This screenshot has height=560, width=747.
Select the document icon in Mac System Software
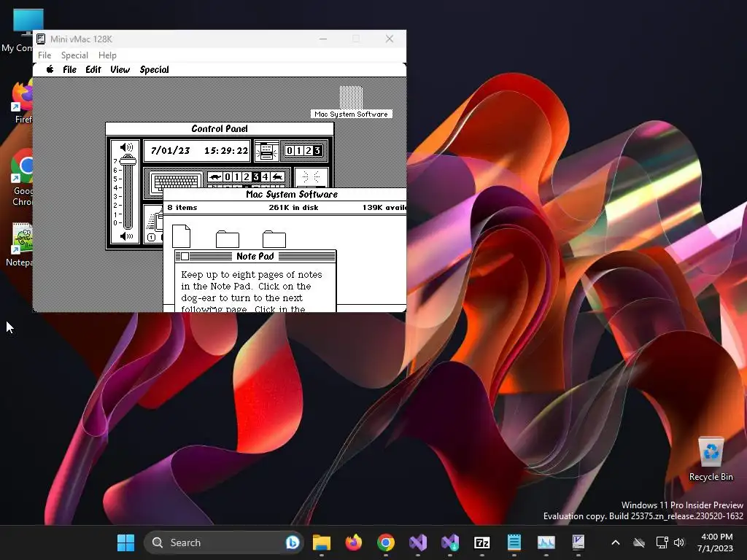coord(181,236)
